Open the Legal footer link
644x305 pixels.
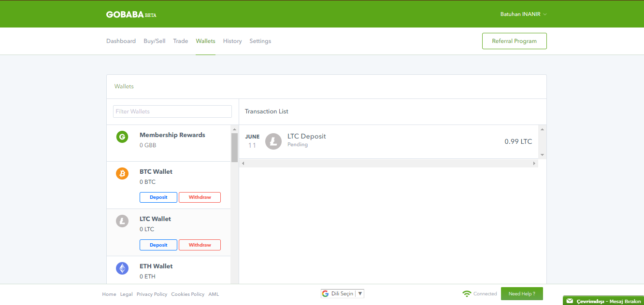(127, 294)
